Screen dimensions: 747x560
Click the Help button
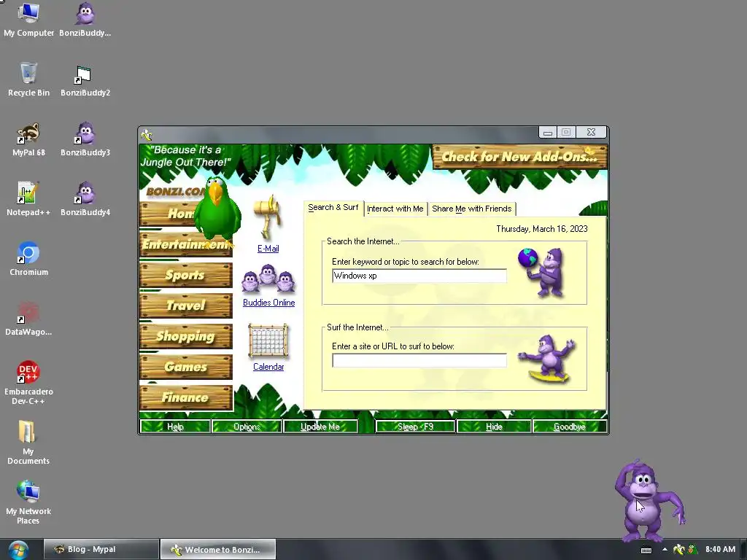[175, 427]
